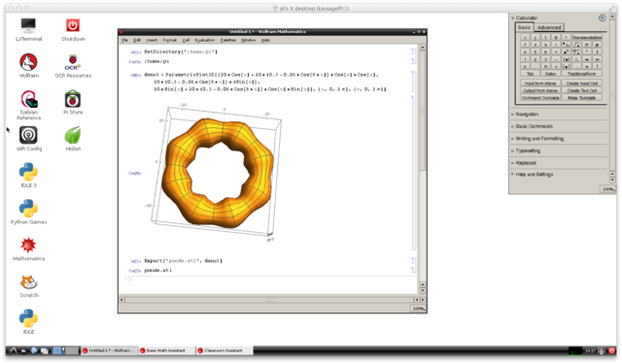Viewport: 622px width, 364px height.
Task: Open the Help menu in Mathematica
Action: (x=265, y=40)
